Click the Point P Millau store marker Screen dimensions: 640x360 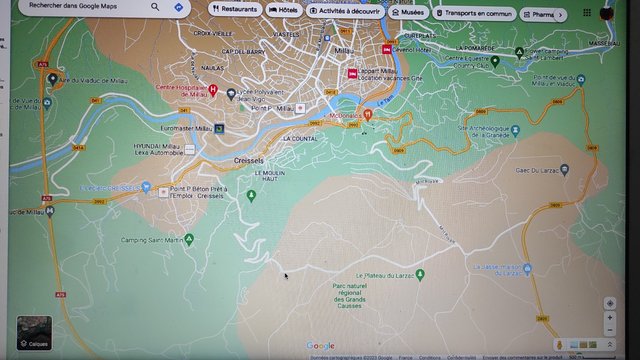(x=300, y=108)
